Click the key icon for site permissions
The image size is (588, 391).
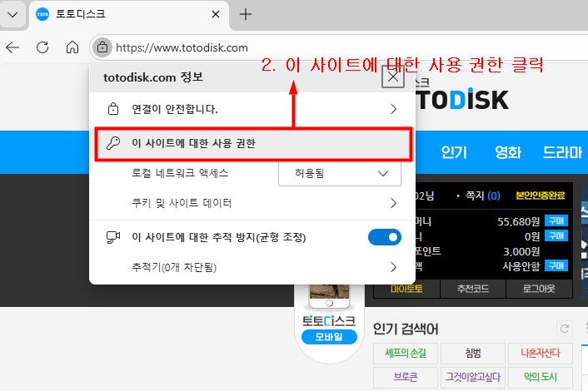coord(113,143)
